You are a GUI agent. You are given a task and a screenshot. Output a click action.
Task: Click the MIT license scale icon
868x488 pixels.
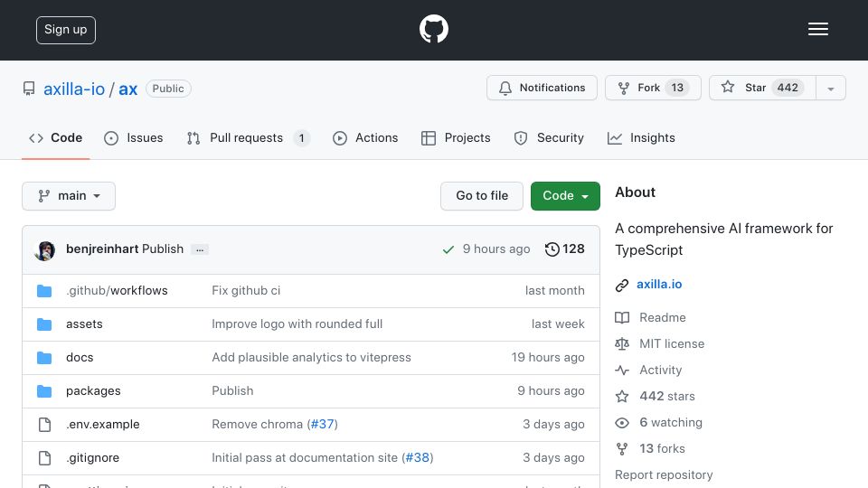pos(622,343)
